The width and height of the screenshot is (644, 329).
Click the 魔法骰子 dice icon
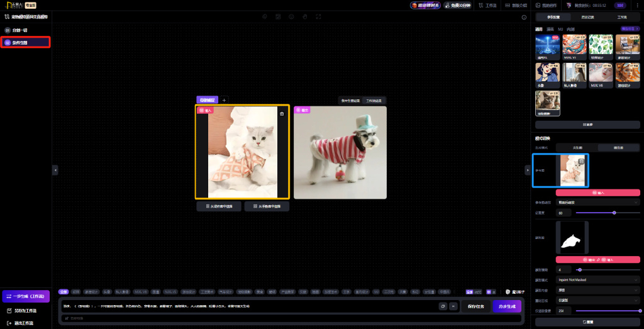pos(508,292)
